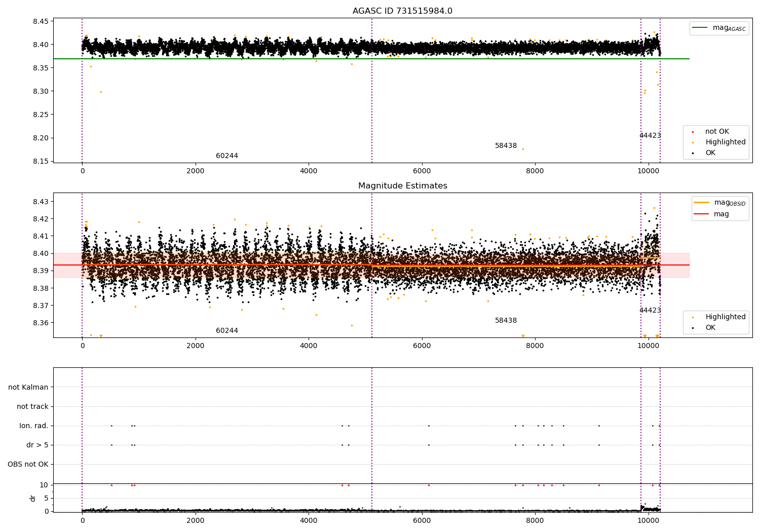Click the '60244' label in the AGASC ID plot
This screenshot has height=532, width=760.
227,156
